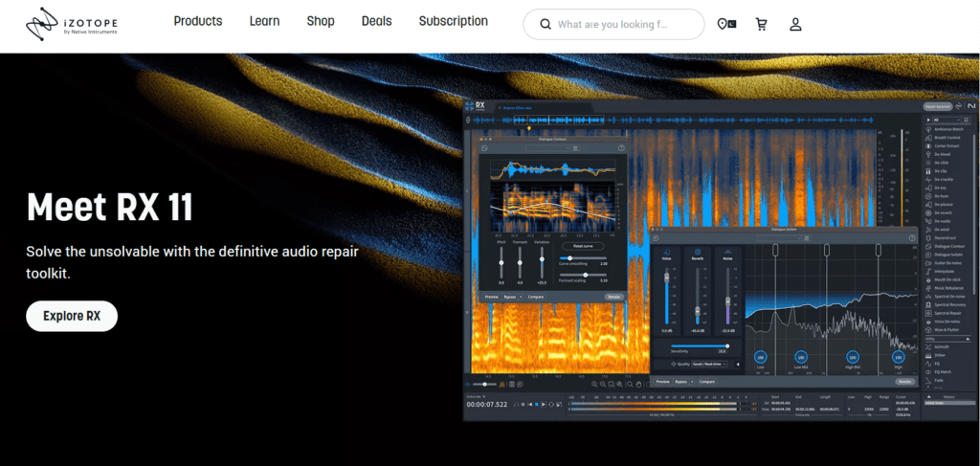Open the shopping cart

point(761,24)
